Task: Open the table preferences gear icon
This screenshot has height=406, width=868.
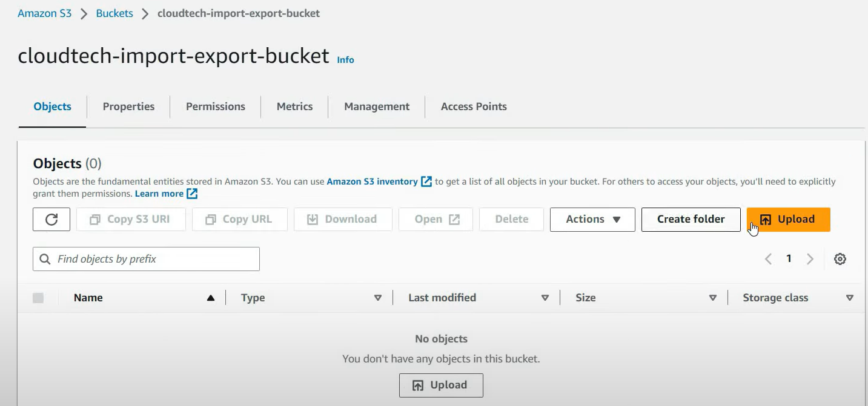Action: [840, 259]
